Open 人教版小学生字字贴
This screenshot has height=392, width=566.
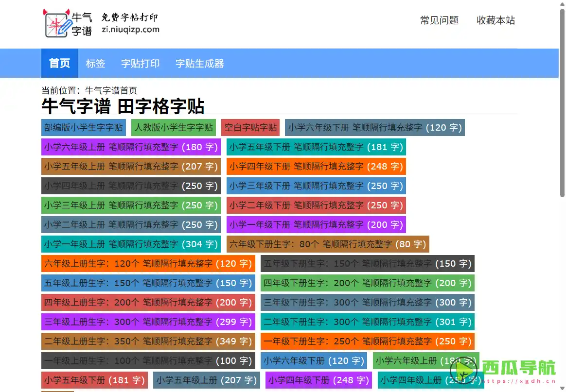(x=173, y=127)
